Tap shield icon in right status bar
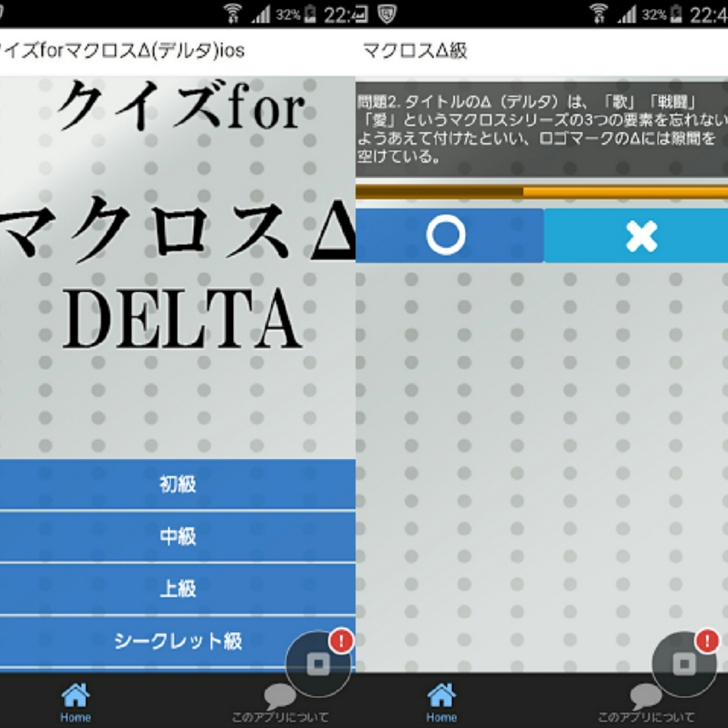The width and height of the screenshot is (728, 728). coord(386,14)
